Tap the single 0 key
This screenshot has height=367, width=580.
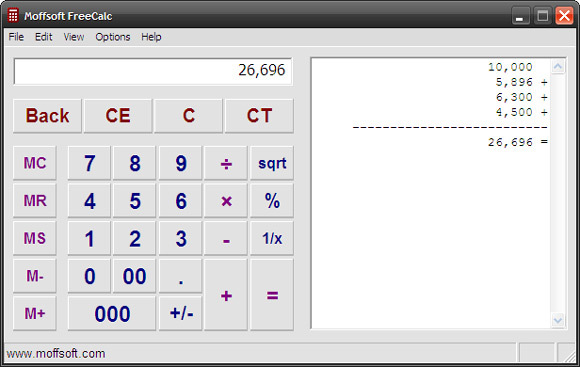[89, 276]
